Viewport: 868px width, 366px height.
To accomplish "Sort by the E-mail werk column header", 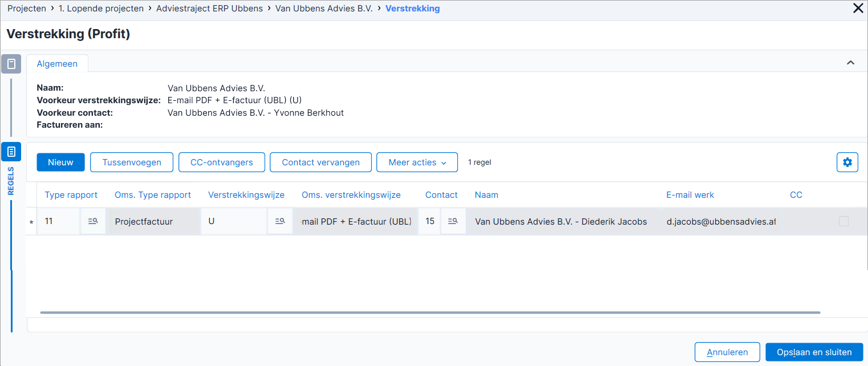I will [x=690, y=195].
